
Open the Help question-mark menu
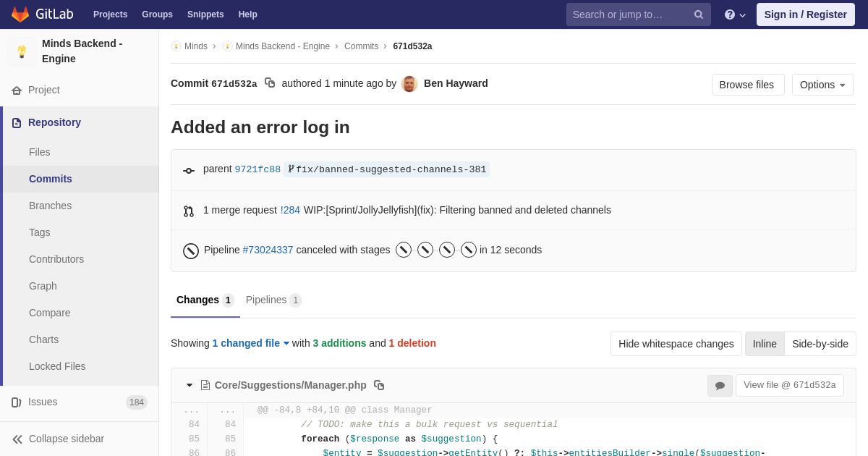tap(735, 14)
